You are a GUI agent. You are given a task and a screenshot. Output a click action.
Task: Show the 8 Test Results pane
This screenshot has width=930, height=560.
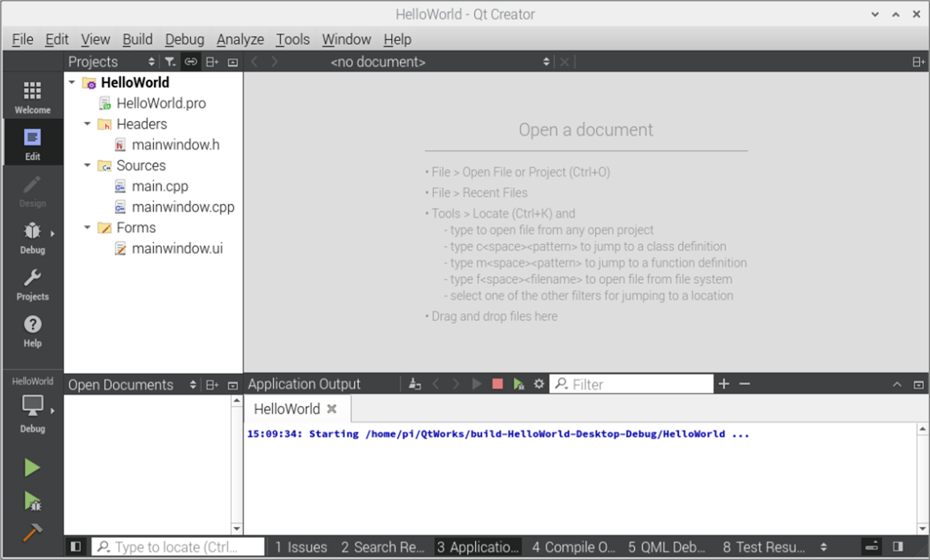[x=764, y=547]
